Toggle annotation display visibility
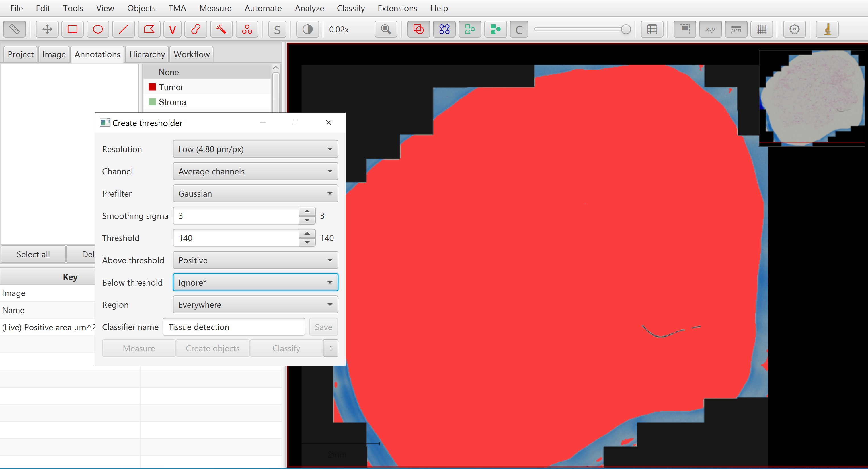The image size is (868, 469). (418, 29)
